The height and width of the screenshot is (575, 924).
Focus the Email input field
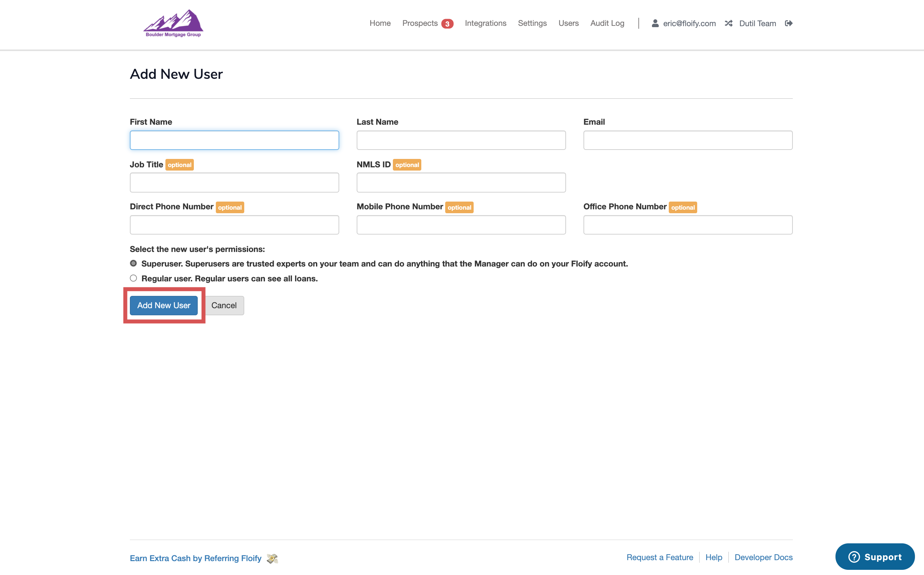(x=688, y=140)
